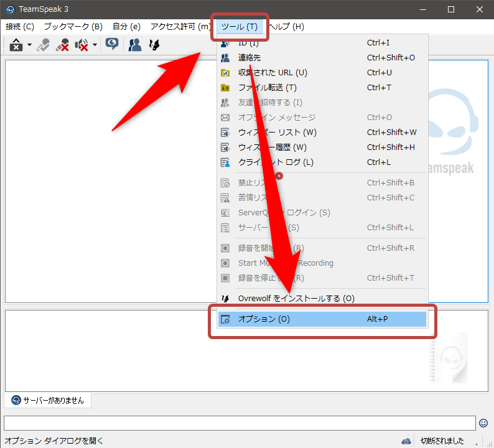This screenshot has width=494, height=448.
Task: Click the Ctrl+Shift+W shortcut text
Action: click(391, 133)
